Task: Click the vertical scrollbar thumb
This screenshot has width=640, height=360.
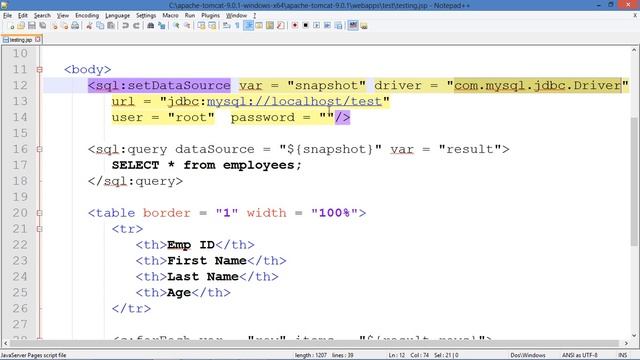Action: pos(634,182)
